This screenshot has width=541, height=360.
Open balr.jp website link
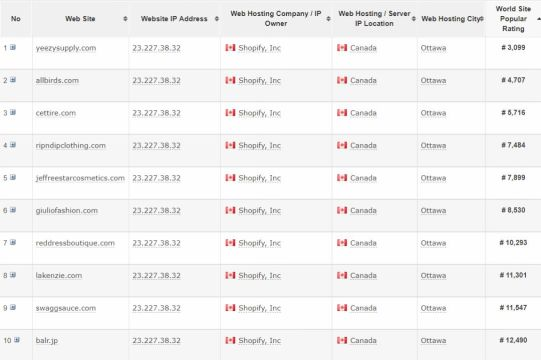click(47, 341)
